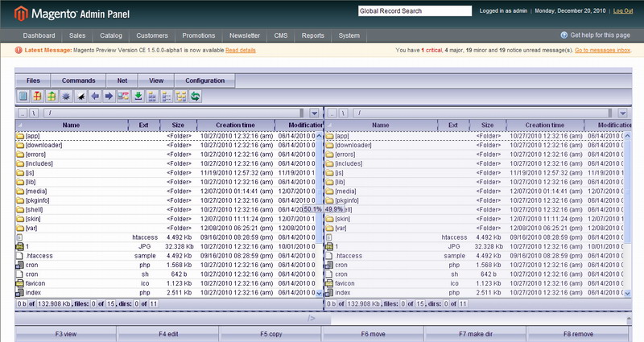Viewport: 644px width, 342px height.
Task: Open the Commands menu
Action: tap(78, 80)
